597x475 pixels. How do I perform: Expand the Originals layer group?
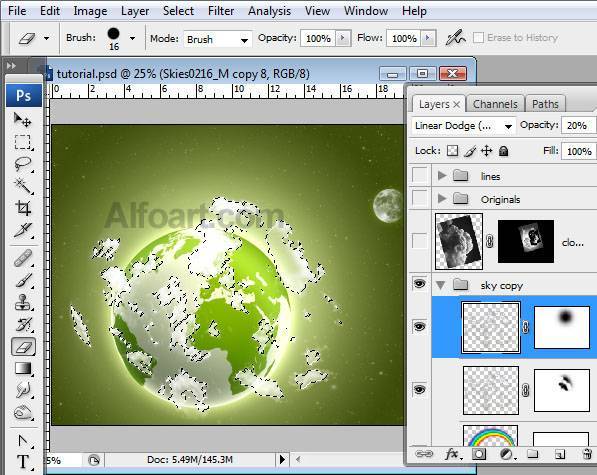click(442, 198)
